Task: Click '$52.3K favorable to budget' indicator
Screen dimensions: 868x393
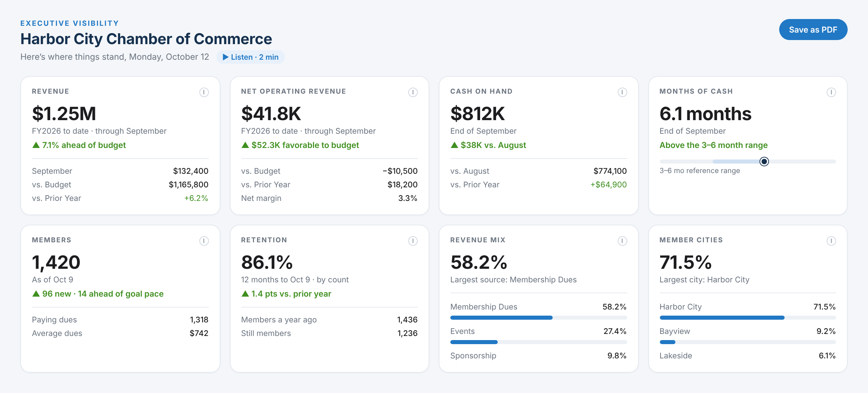Action: click(300, 145)
